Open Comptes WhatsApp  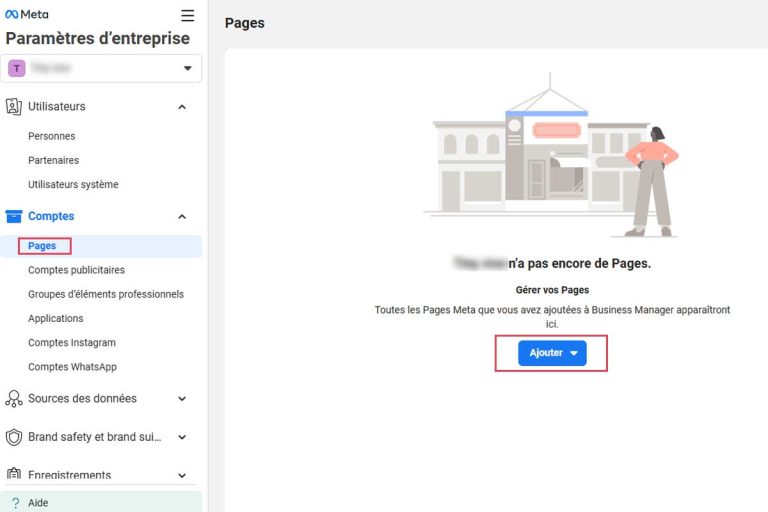coord(72,366)
